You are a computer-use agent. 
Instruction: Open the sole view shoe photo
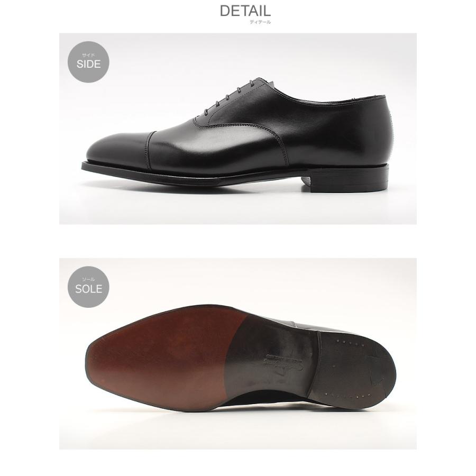click(x=237, y=354)
